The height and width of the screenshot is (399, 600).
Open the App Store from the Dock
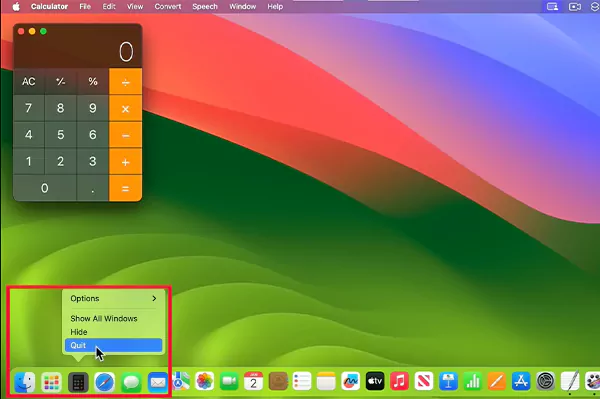521,381
